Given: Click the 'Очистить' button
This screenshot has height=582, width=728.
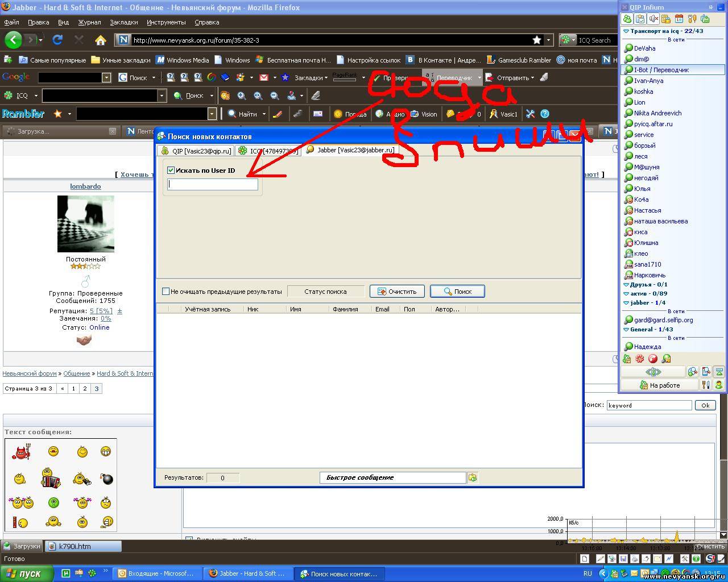Looking at the screenshot, I should click(x=397, y=291).
